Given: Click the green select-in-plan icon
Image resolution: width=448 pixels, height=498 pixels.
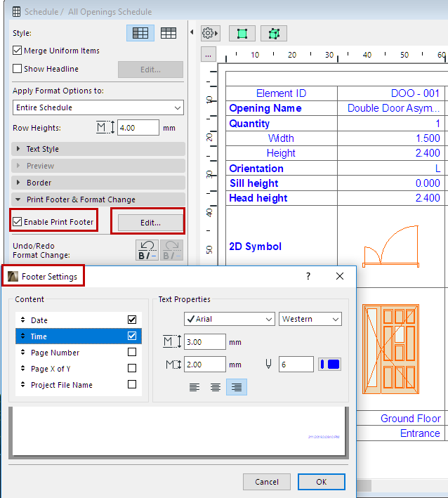Looking at the screenshot, I should (x=242, y=33).
